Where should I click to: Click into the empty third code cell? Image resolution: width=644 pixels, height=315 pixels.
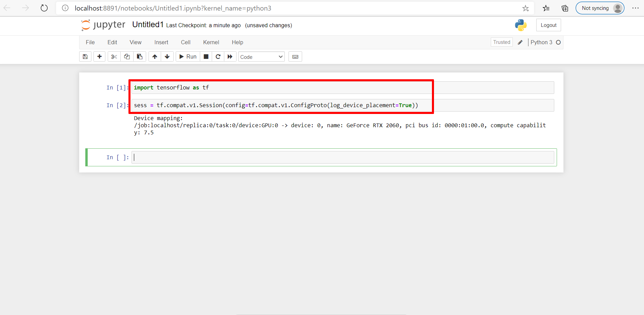tap(343, 157)
